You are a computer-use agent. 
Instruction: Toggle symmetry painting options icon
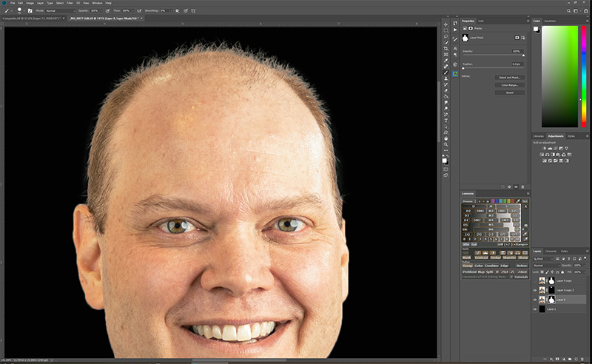tap(193, 11)
